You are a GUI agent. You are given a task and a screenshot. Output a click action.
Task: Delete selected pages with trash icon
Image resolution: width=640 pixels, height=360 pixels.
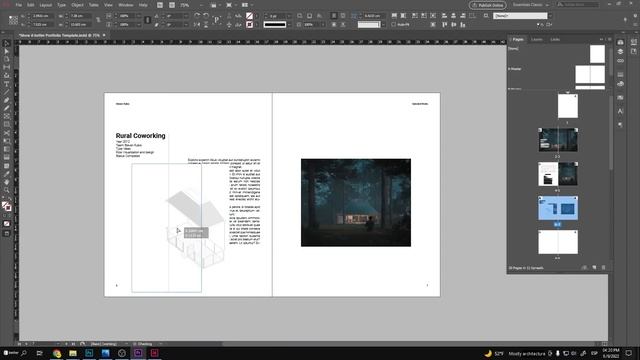(604, 268)
